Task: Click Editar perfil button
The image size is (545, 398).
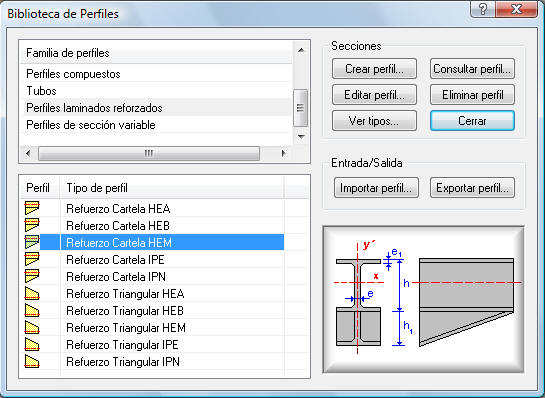Action: pos(374,95)
